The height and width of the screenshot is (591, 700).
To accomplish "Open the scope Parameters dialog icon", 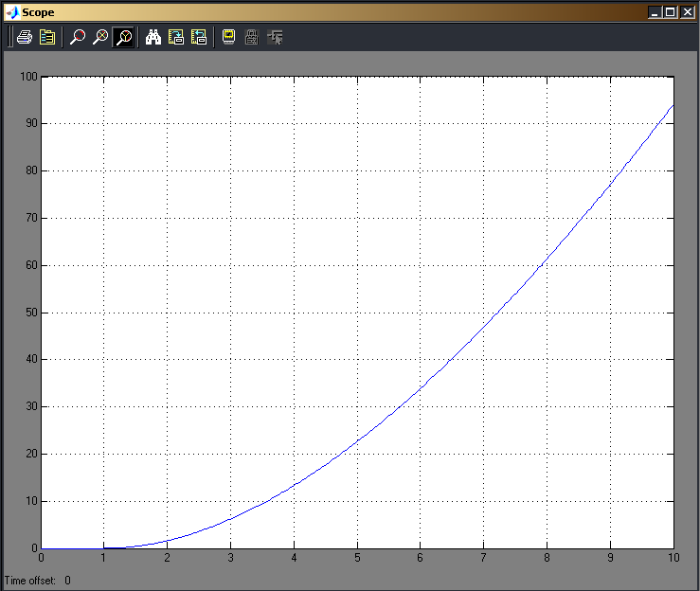I will (x=46, y=37).
